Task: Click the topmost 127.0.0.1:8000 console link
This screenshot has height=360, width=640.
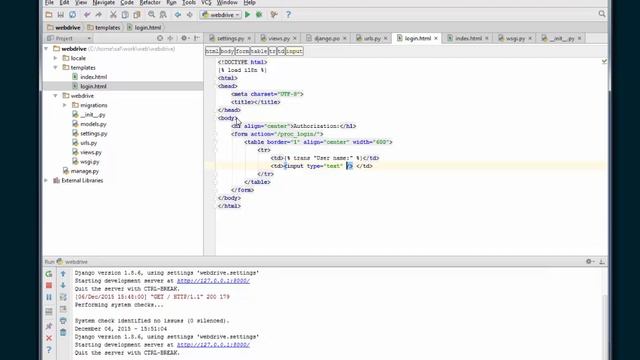Action: pyautogui.click(x=213, y=281)
